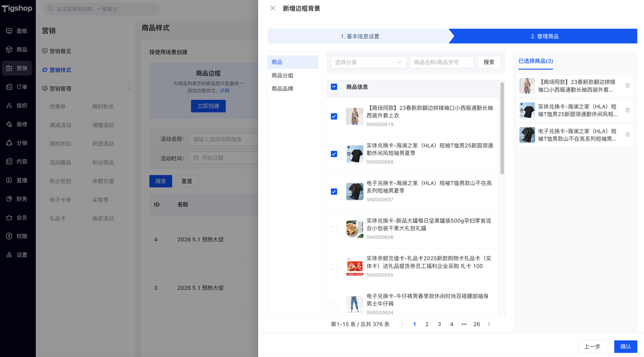Go to next page of product list

pyautogui.click(x=489, y=324)
